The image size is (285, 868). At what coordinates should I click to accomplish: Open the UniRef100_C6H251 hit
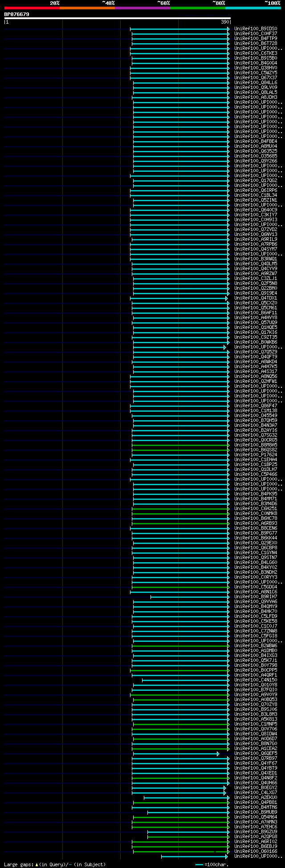coord(256,508)
